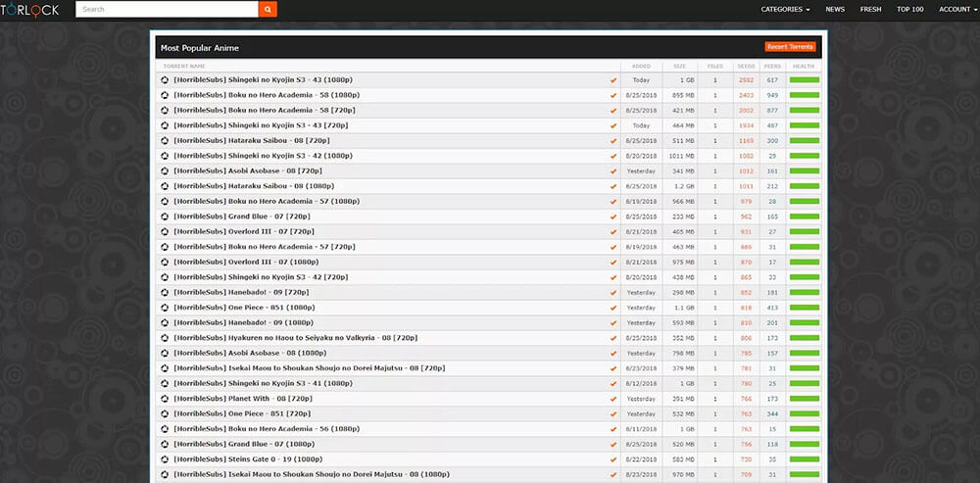Screen dimensions: 980x483
Task: Click verified checkmark for Boku no Hero Academia - 58 [720p]
Action: click(613, 111)
